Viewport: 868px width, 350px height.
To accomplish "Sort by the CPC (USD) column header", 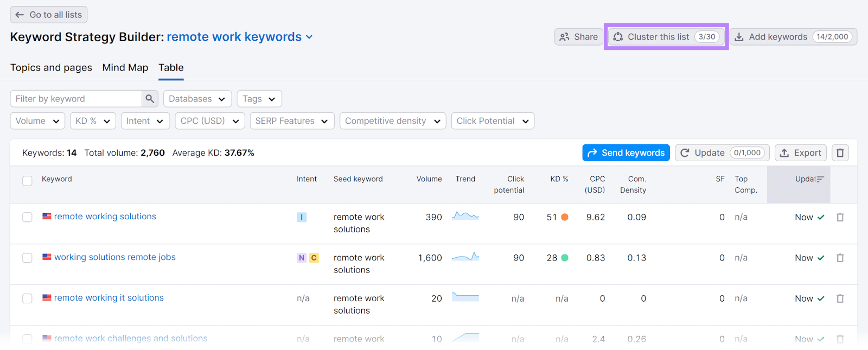I will 595,184.
